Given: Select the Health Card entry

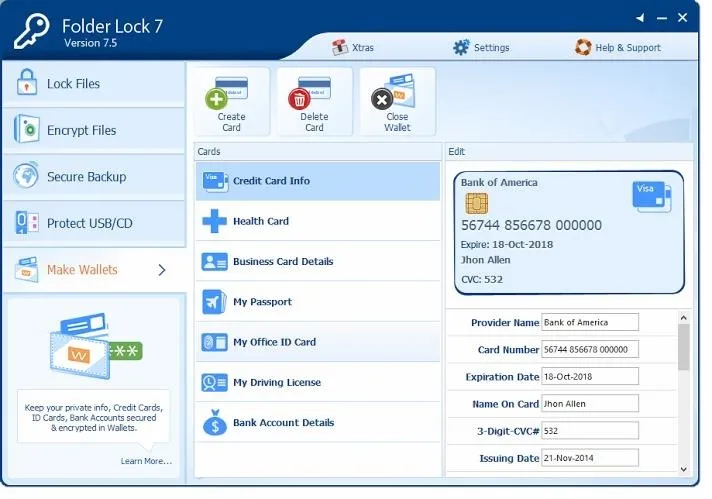Looking at the screenshot, I should (x=318, y=221).
